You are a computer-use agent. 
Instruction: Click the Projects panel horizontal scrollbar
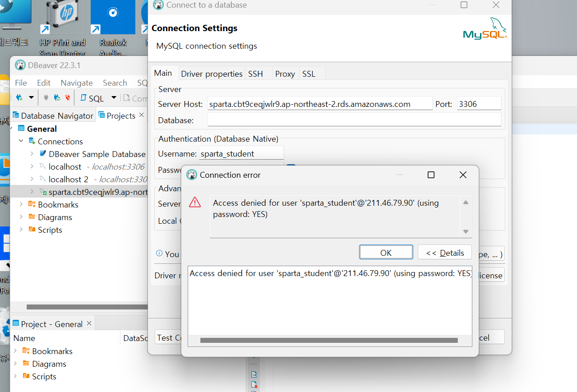click(87, 307)
